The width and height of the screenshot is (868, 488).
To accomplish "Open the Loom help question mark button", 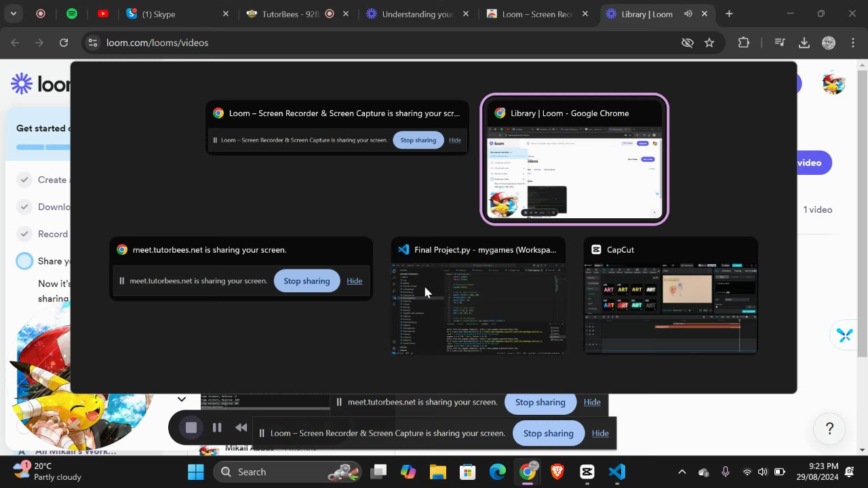I will click(x=829, y=428).
